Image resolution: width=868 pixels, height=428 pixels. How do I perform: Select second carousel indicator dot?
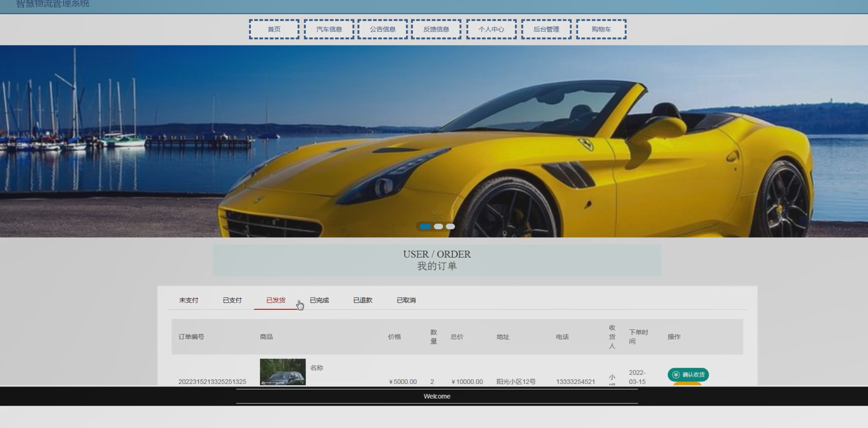pyautogui.click(x=438, y=226)
